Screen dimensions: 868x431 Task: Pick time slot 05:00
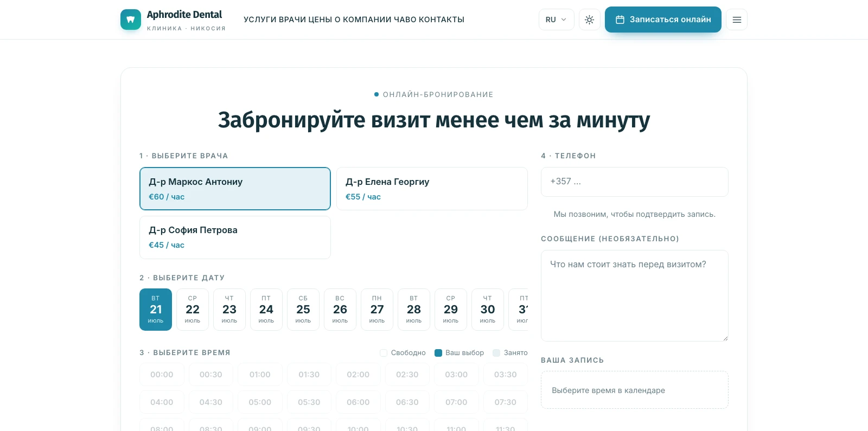[x=260, y=402]
